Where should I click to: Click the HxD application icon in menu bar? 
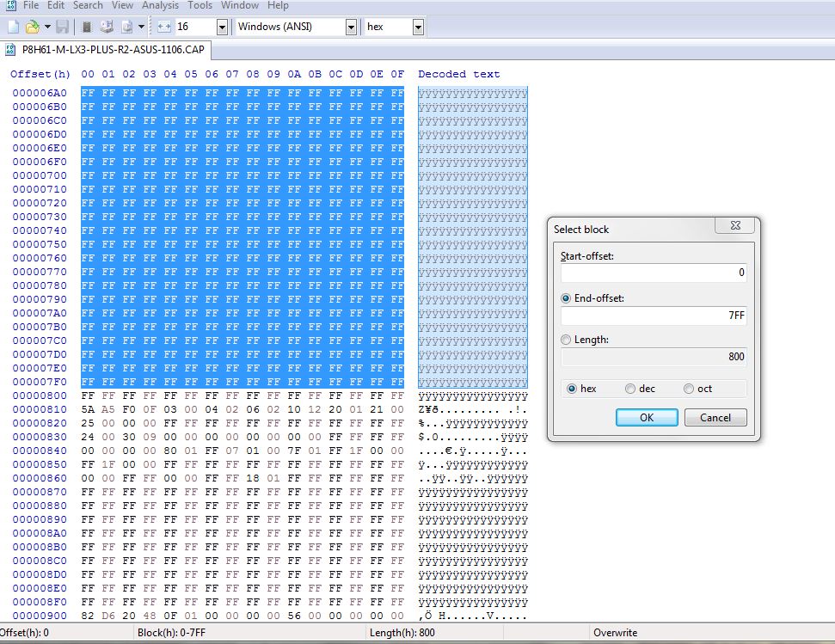point(10,5)
